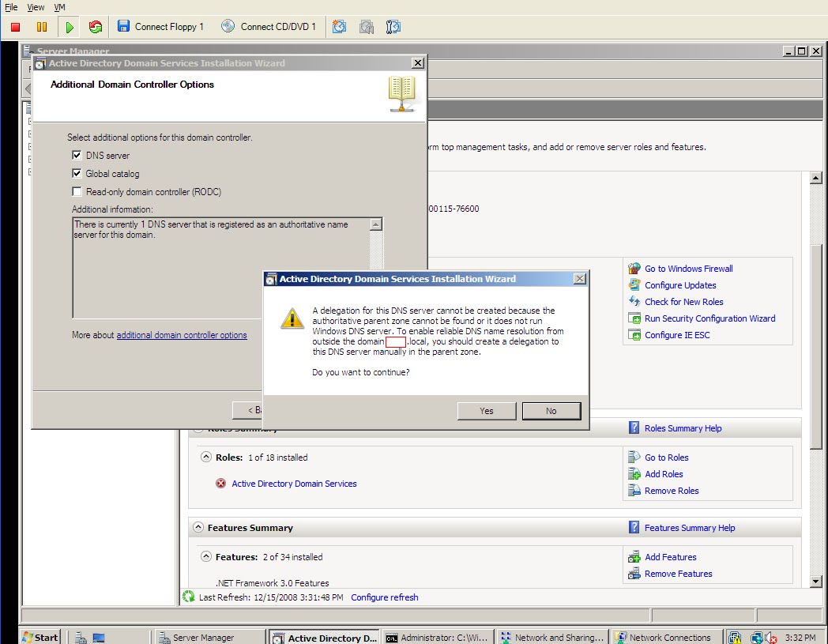Image resolution: width=828 pixels, height=644 pixels.
Task: Open Configure IE ESC link
Action: (677, 335)
